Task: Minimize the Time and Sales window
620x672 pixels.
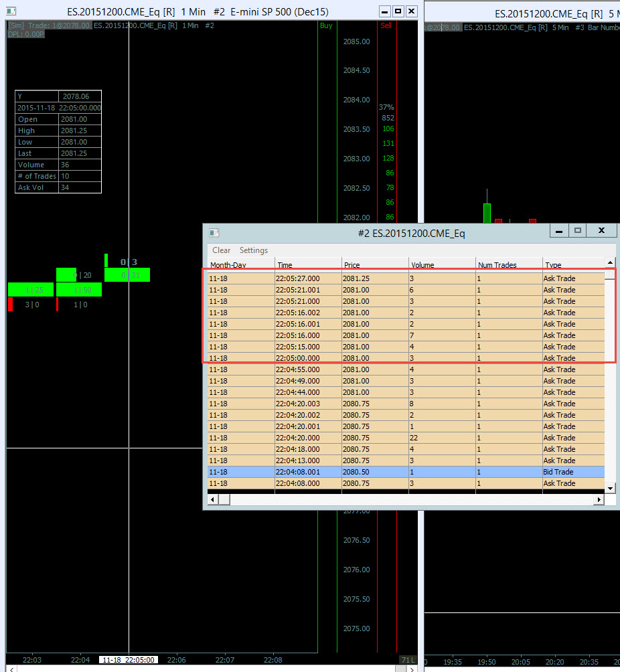Action: point(559,230)
